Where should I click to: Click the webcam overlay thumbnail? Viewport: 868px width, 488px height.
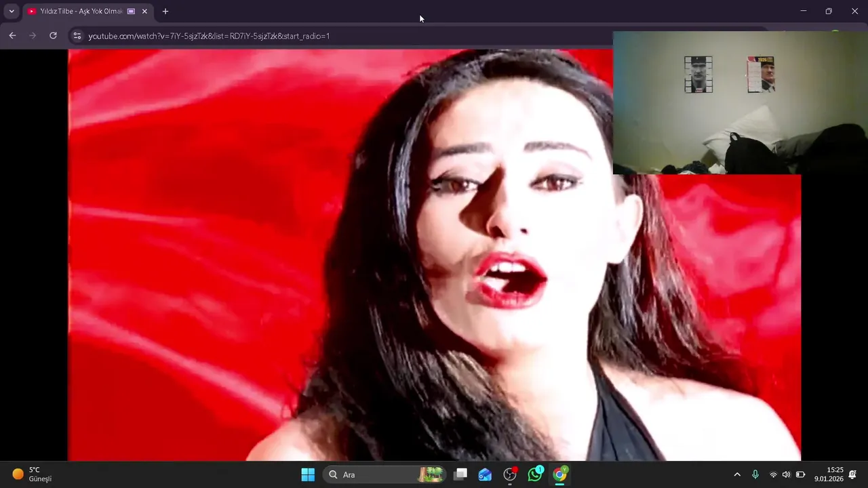(x=740, y=103)
